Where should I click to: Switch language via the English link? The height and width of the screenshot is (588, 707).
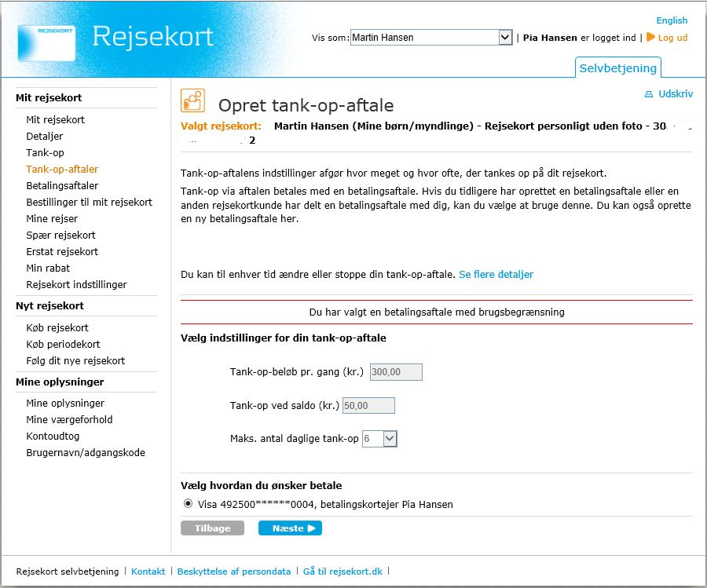[x=672, y=20]
